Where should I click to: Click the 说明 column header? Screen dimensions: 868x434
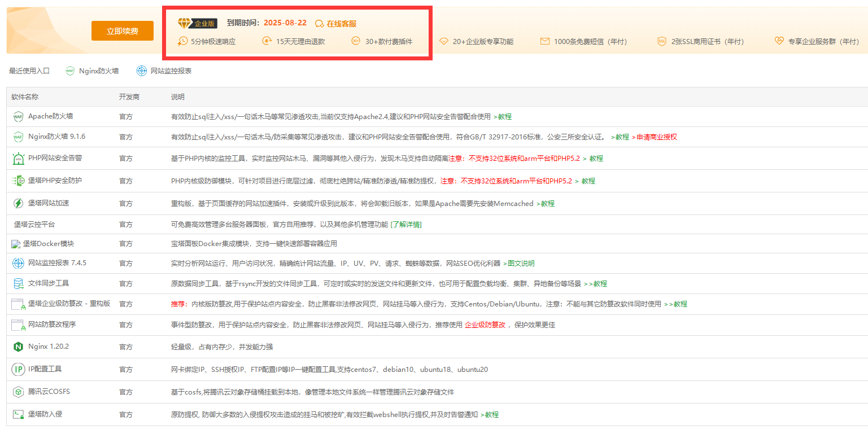click(178, 97)
